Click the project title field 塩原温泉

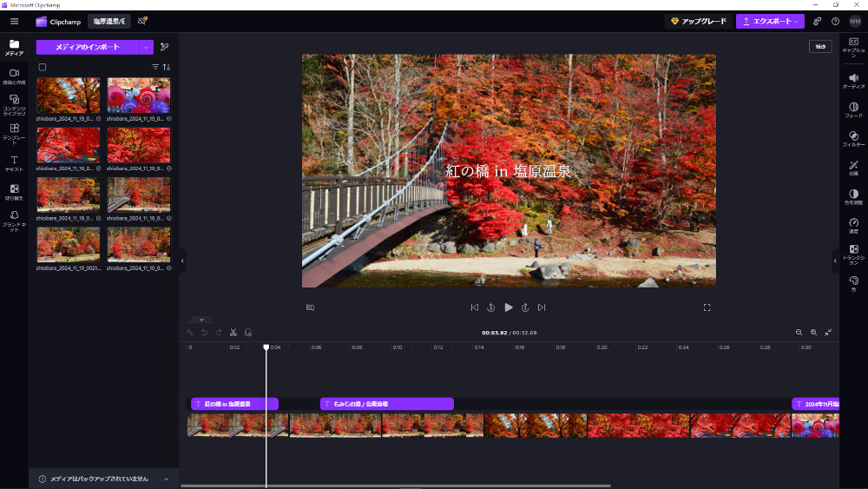pos(109,22)
